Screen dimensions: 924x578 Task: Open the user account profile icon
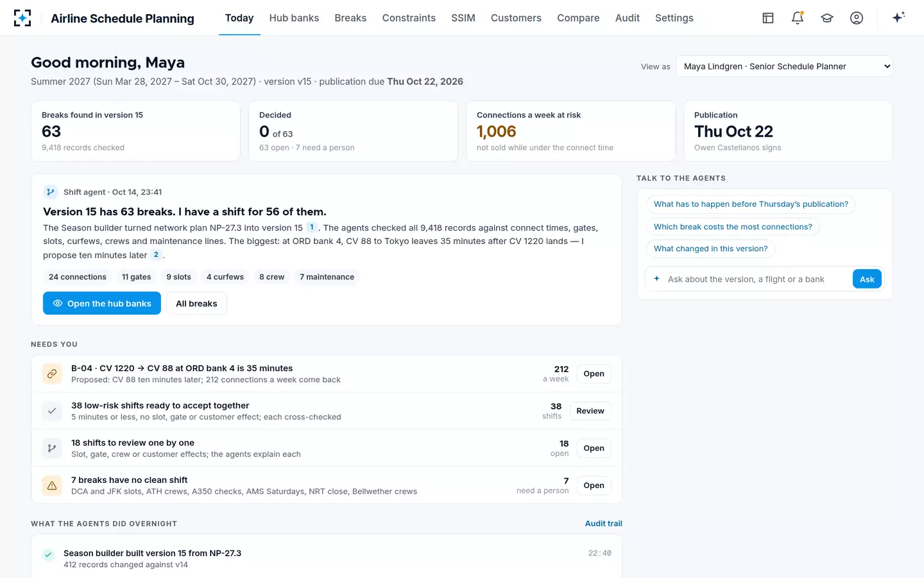coord(857,18)
